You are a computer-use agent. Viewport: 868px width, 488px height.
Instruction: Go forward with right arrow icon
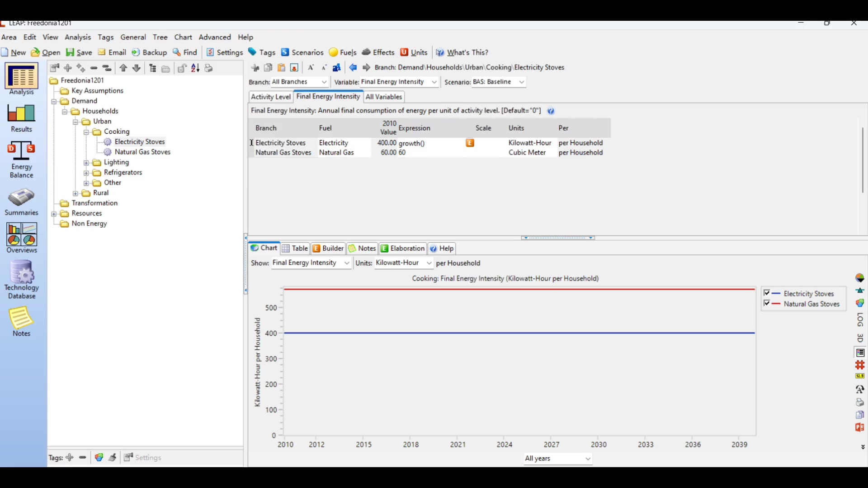[x=366, y=67]
